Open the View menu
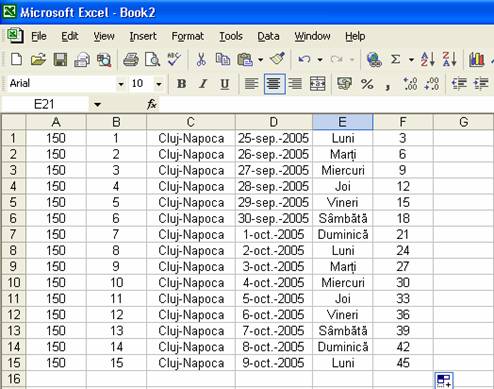Image resolution: width=494 pixels, height=389 pixels. 104,36
